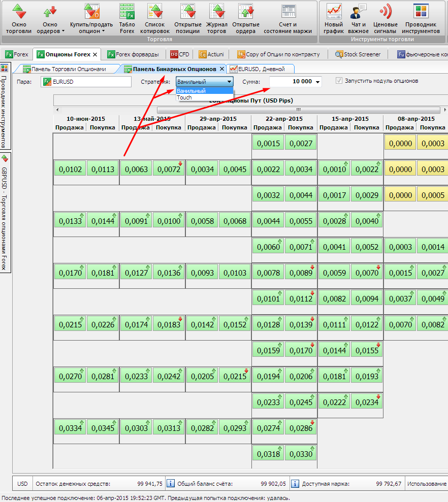The width and height of the screenshot is (448, 502).
Task: Click the 0,0102 sell price for 10-июн-2015
Action: [70, 170]
